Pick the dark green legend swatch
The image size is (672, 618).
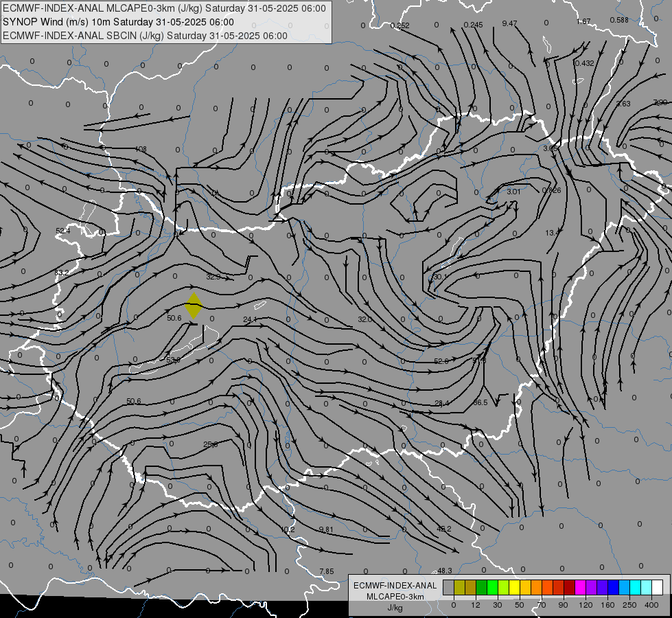click(x=481, y=587)
